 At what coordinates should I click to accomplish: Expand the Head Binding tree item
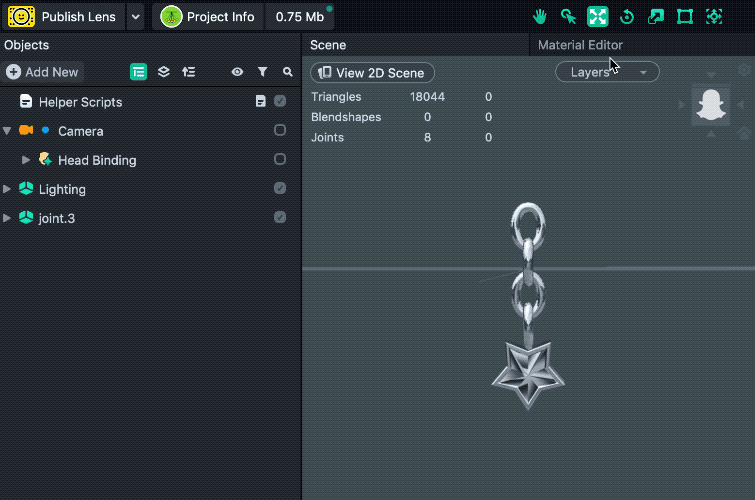(26, 160)
